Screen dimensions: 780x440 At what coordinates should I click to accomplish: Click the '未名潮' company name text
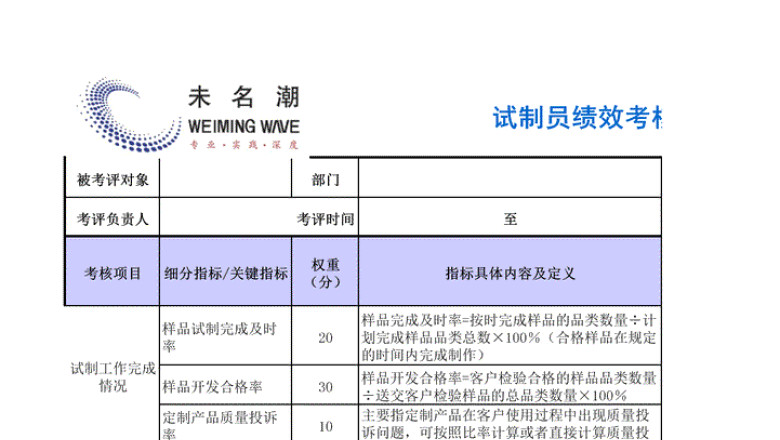[244, 97]
